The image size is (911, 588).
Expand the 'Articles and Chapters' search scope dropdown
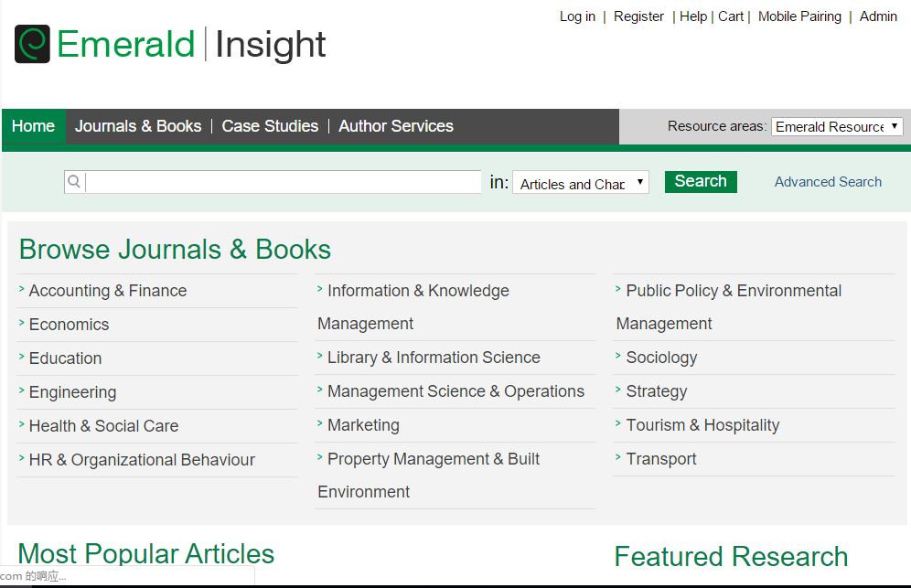pos(580,183)
